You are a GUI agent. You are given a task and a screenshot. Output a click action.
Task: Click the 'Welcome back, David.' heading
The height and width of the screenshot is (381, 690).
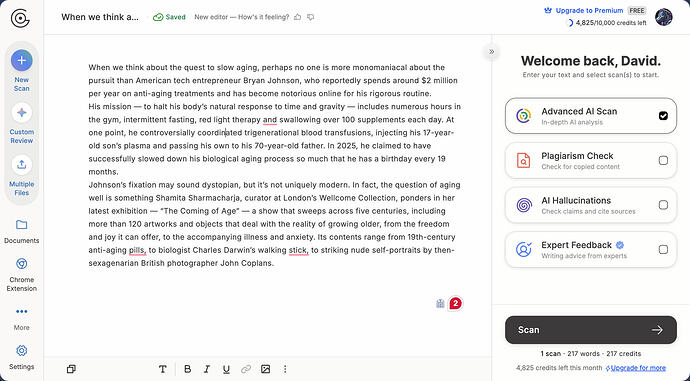point(591,61)
